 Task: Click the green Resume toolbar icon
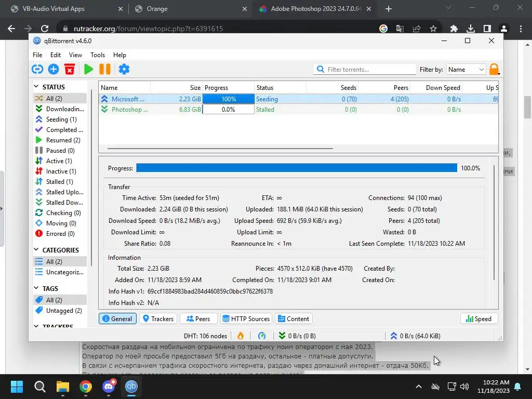[88, 69]
